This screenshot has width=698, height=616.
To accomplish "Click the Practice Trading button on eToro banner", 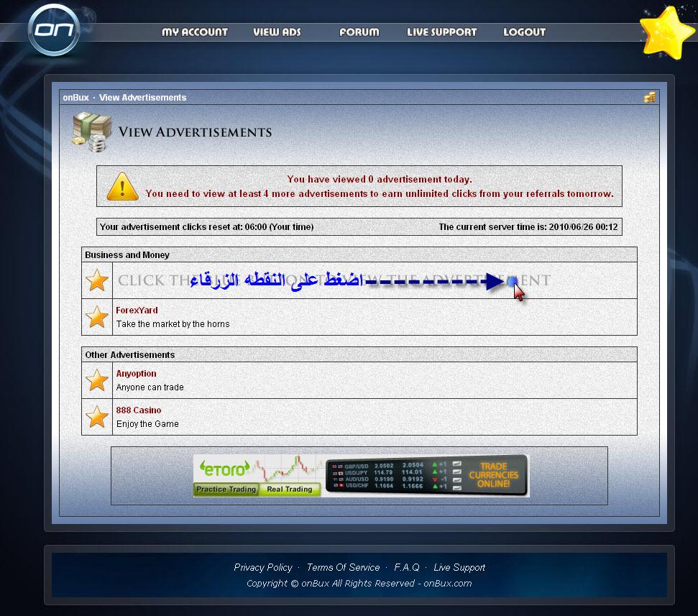I will tap(226, 489).
